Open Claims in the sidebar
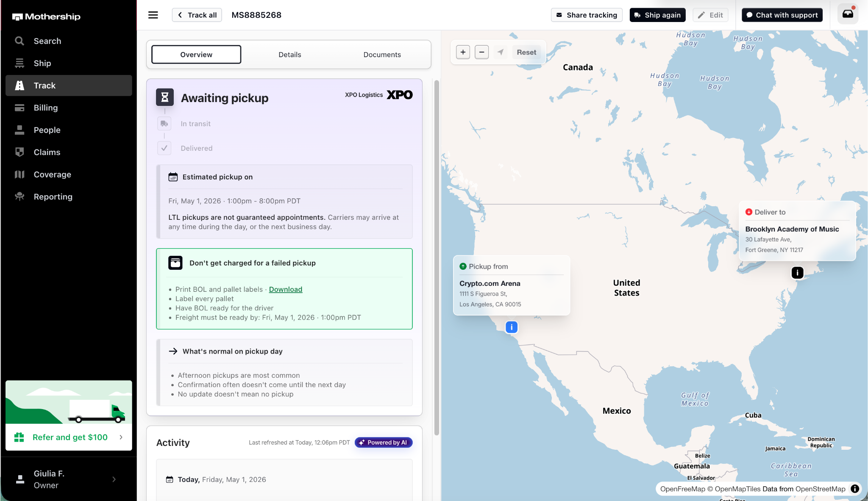868x501 pixels. click(x=69, y=152)
